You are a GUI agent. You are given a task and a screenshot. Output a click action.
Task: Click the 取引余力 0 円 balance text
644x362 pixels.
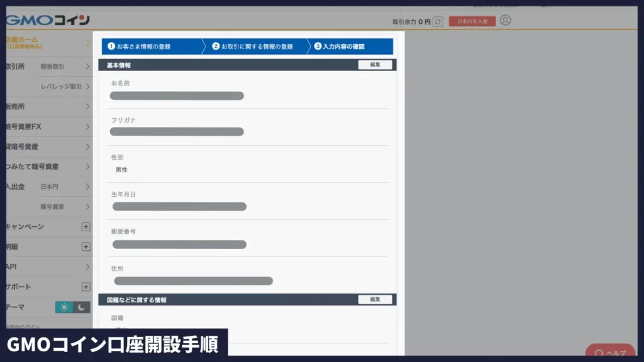(x=411, y=22)
